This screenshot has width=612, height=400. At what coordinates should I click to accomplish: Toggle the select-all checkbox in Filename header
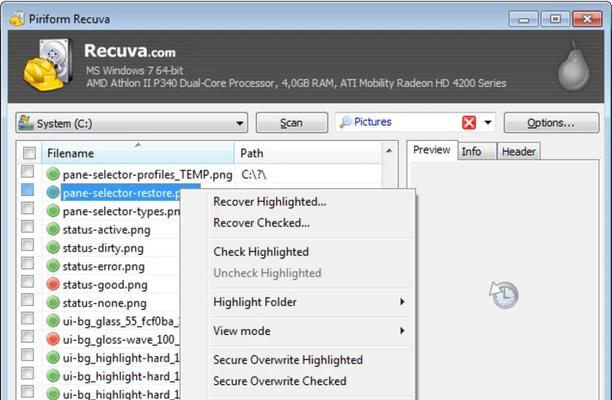coord(29,153)
